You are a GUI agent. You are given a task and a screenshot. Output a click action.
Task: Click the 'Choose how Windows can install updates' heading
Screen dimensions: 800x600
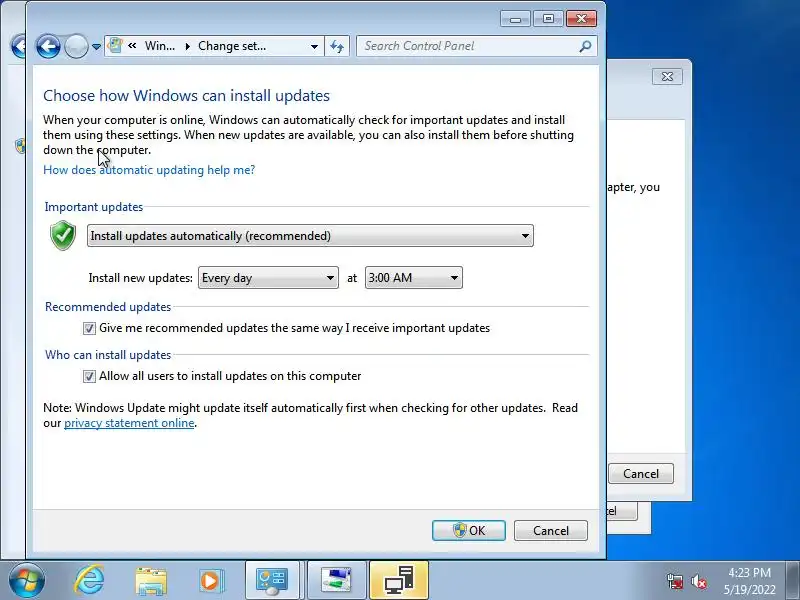(x=186, y=95)
